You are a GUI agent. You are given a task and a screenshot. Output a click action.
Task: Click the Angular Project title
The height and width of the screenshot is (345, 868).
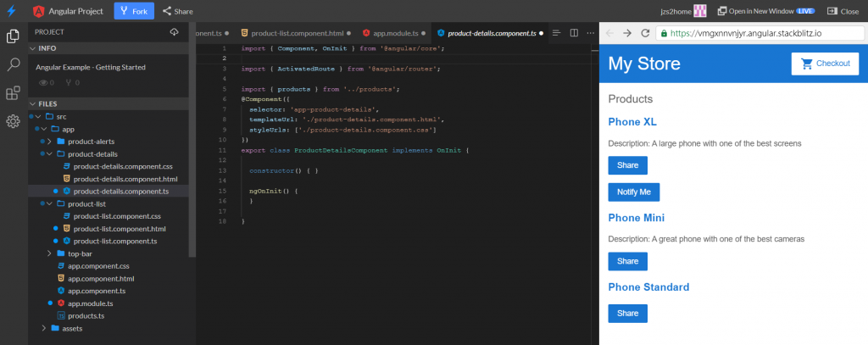coord(75,11)
